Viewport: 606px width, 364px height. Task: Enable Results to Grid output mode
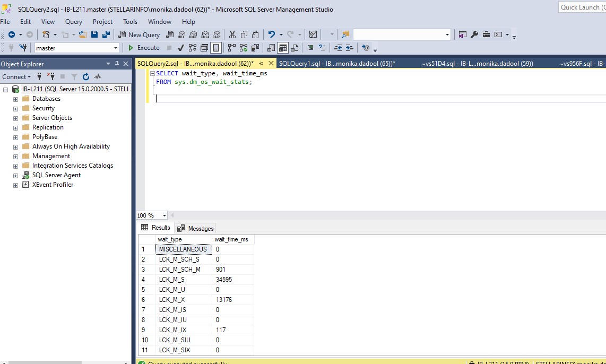pyautogui.click(x=283, y=48)
